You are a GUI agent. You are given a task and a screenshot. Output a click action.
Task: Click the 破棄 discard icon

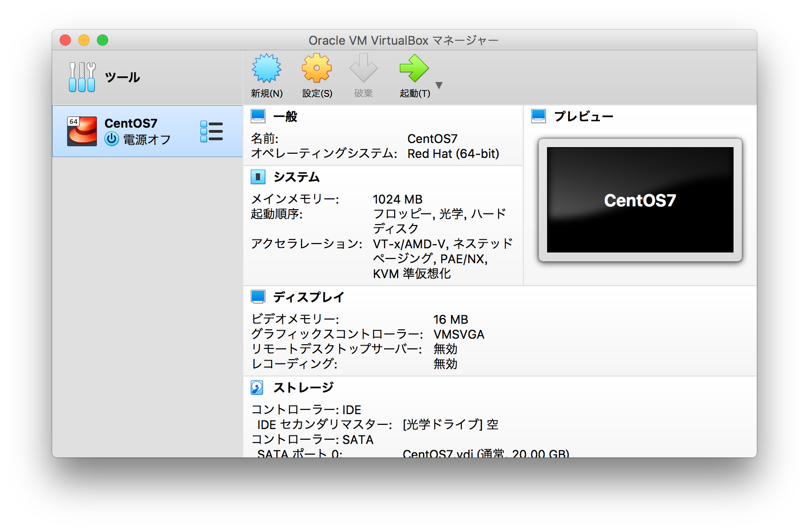pos(363,69)
